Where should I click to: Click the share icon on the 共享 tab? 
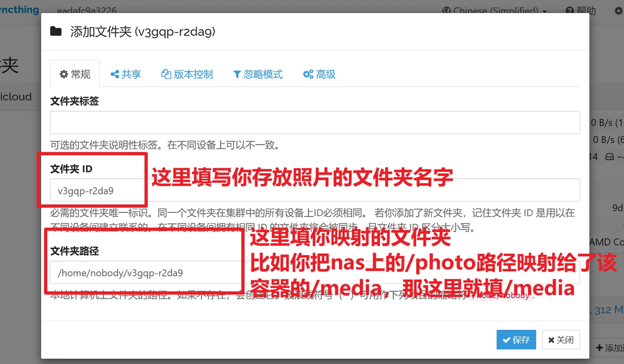coord(115,74)
